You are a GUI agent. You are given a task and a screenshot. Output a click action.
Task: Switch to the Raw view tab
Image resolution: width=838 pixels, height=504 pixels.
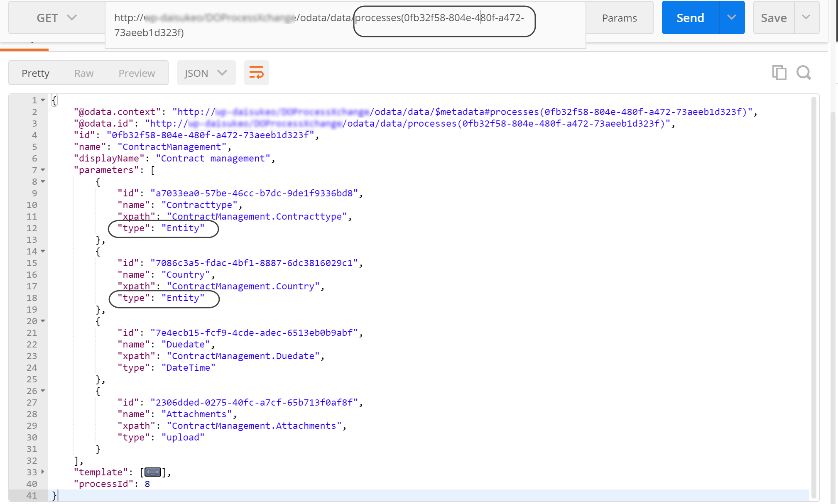click(x=84, y=73)
